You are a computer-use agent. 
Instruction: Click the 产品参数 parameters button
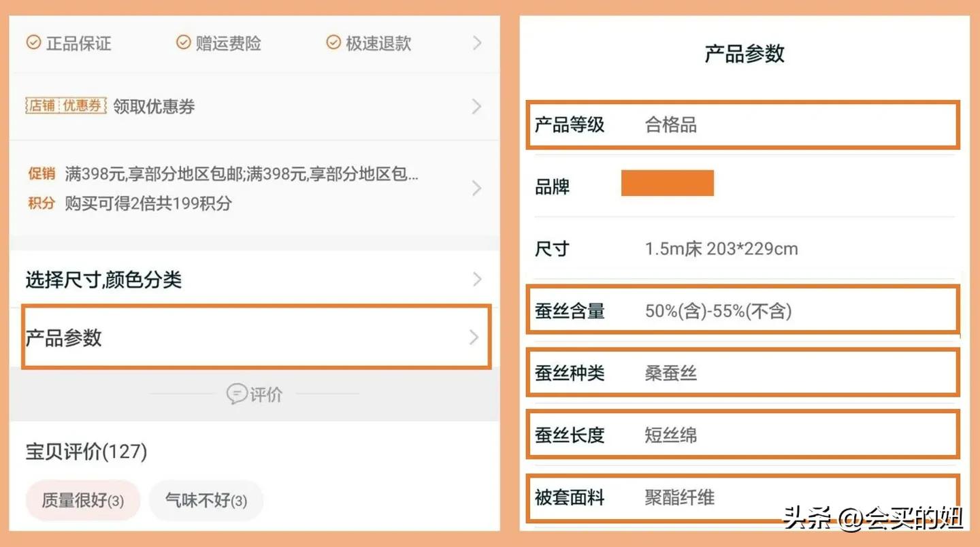pyautogui.click(x=66, y=337)
